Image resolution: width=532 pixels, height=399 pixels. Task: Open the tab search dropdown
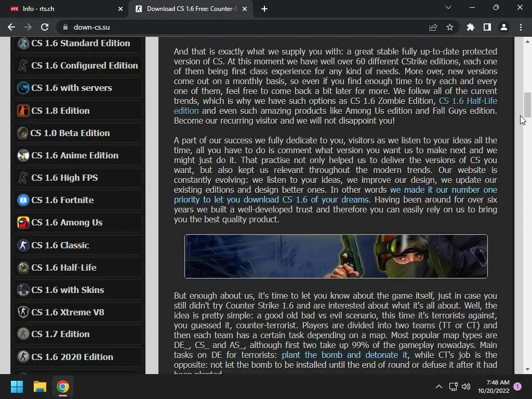(x=448, y=7)
